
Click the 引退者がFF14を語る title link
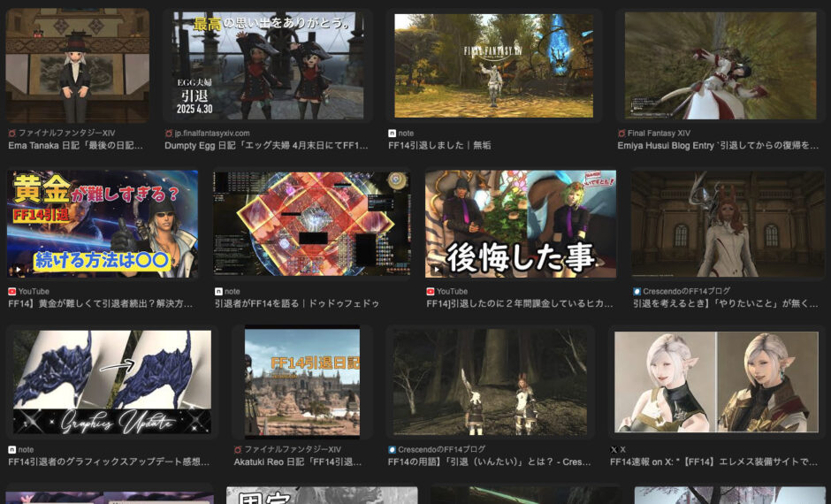(297, 303)
